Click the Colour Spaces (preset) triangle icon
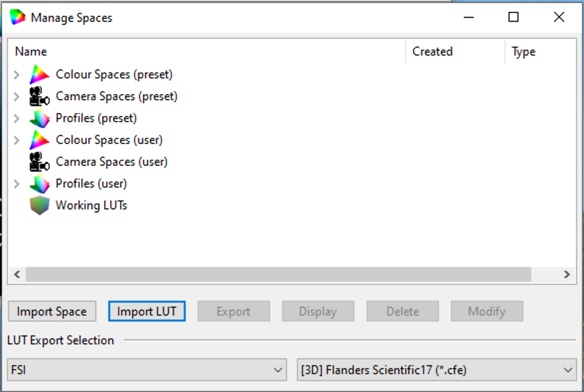Viewport: 584px width, 392px height. [40, 75]
